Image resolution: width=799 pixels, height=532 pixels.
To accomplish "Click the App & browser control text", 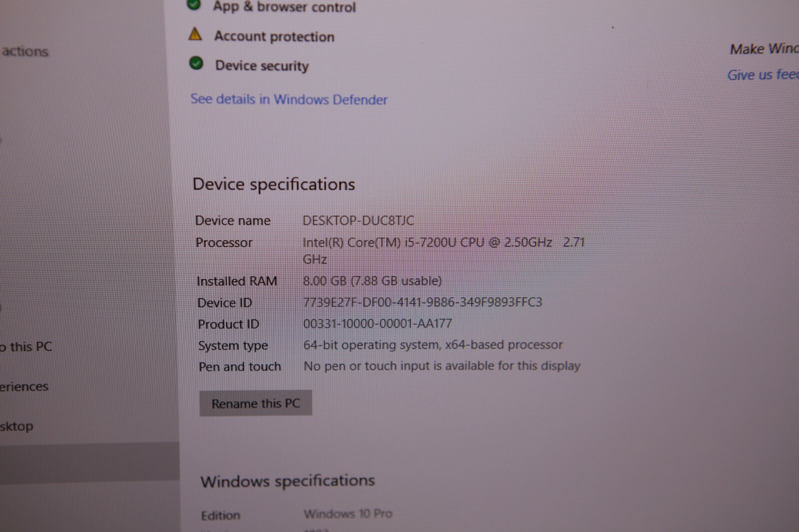I will [284, 7].
